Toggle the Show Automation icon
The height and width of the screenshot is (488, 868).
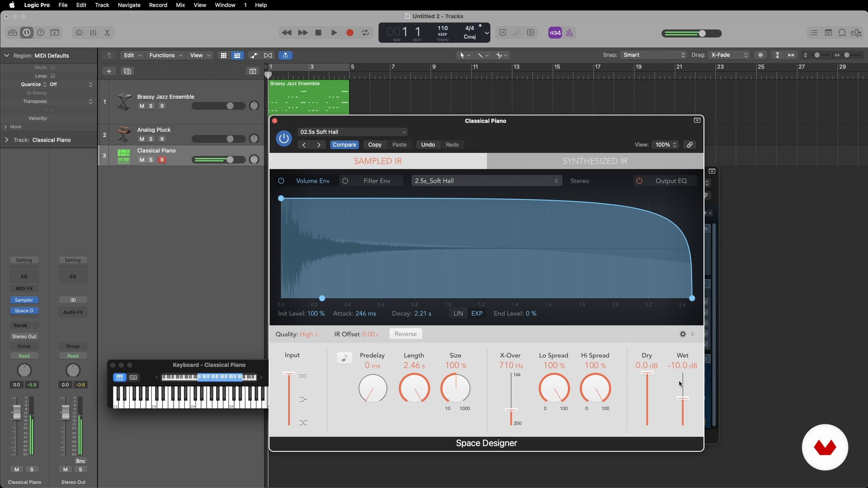(255, 55)
